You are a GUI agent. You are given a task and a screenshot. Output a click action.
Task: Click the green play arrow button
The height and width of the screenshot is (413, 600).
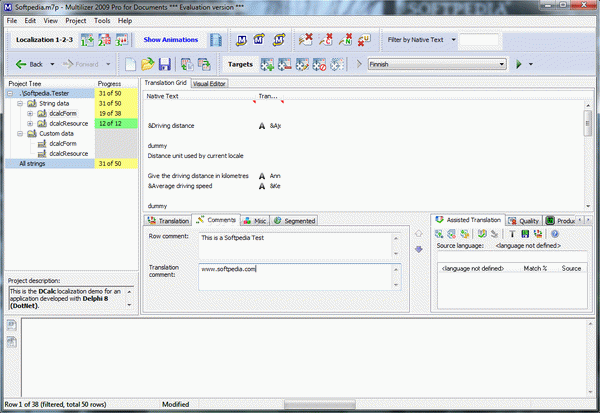(x=518, y=64)
